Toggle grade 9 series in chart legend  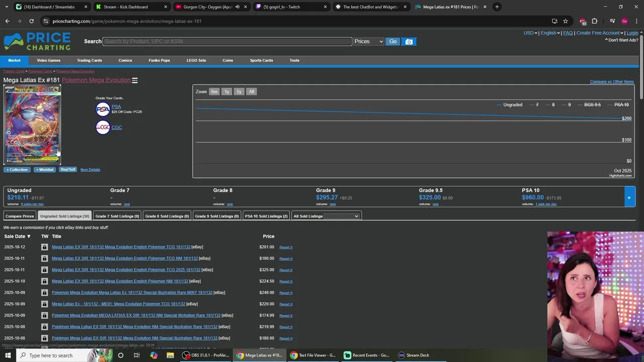(x=567, y=105)
